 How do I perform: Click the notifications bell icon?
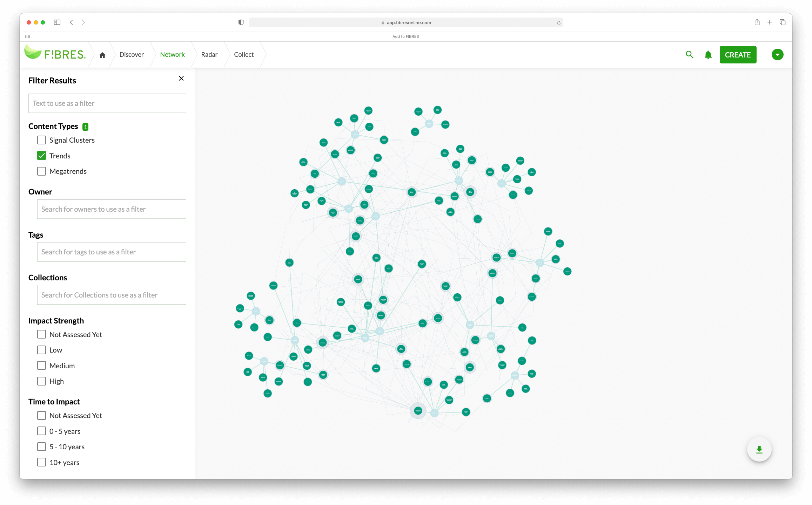(708, 55)
